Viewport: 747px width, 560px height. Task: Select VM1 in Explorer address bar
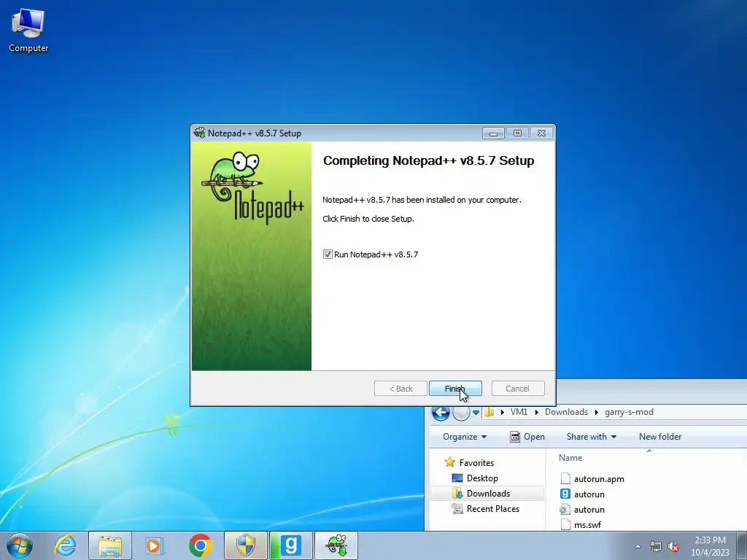pyautogui.click(x=519, y=413)
